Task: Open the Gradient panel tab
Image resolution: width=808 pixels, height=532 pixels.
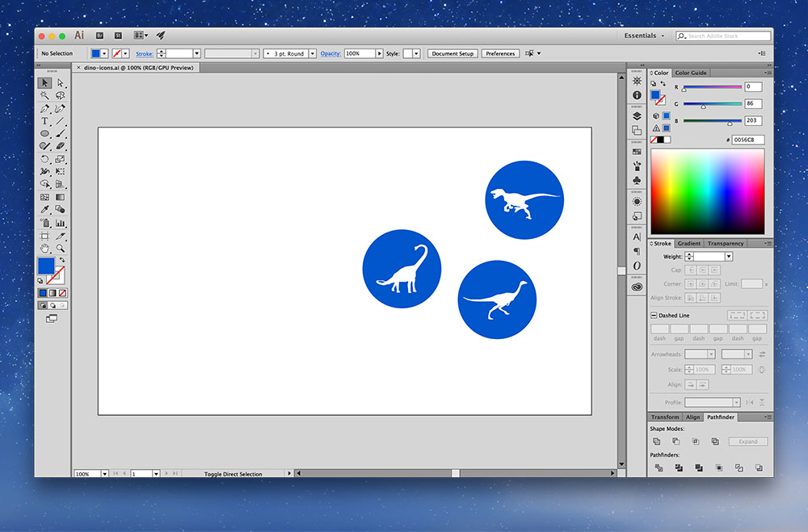Action: pos(688,243)
